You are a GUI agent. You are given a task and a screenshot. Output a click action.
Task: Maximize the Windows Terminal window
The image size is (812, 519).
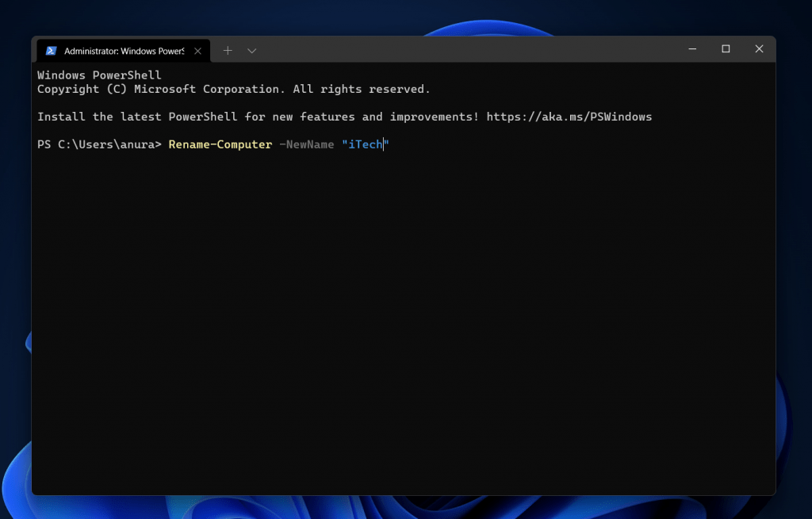point(726,49)
